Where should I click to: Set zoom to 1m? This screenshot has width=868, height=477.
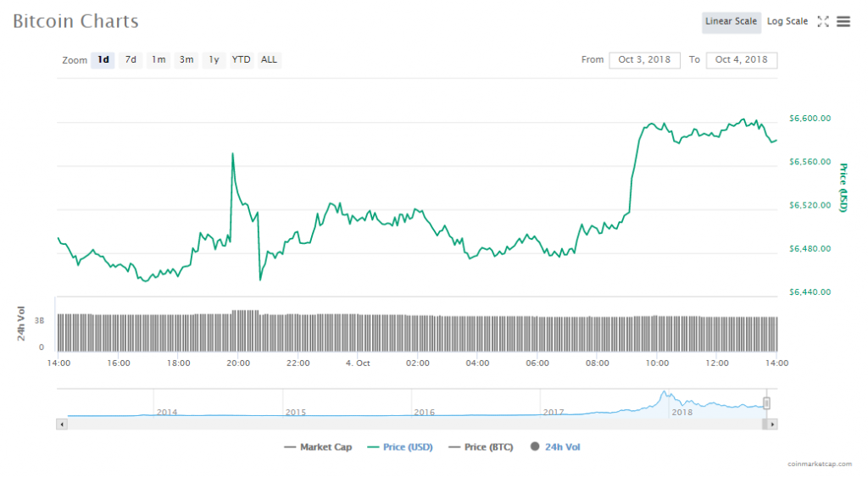pyautogui.click(x=159, y=60)
